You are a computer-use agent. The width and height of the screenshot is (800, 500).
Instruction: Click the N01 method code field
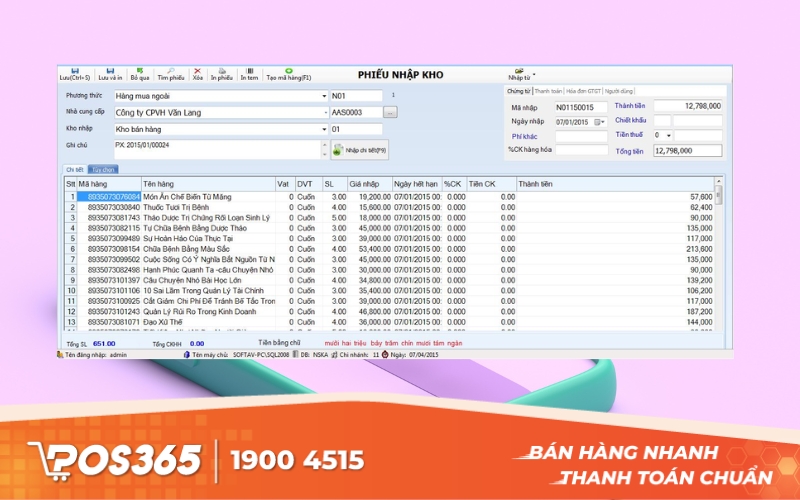coord(356,96)
